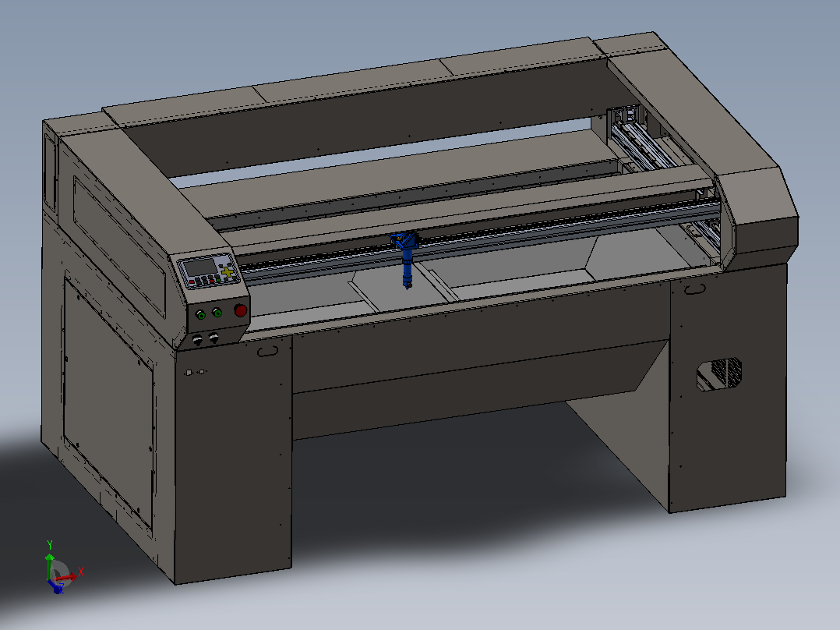Select the horizontal gantry rail beam
Viewport: 840px width, 630px height.
pos(479,239)
